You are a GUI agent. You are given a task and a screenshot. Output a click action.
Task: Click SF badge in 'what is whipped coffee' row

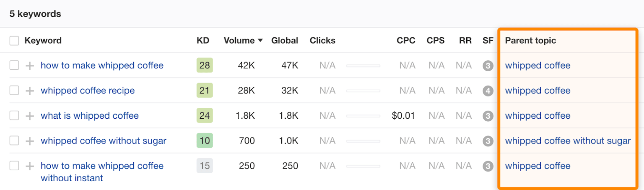tap(488, 116)
